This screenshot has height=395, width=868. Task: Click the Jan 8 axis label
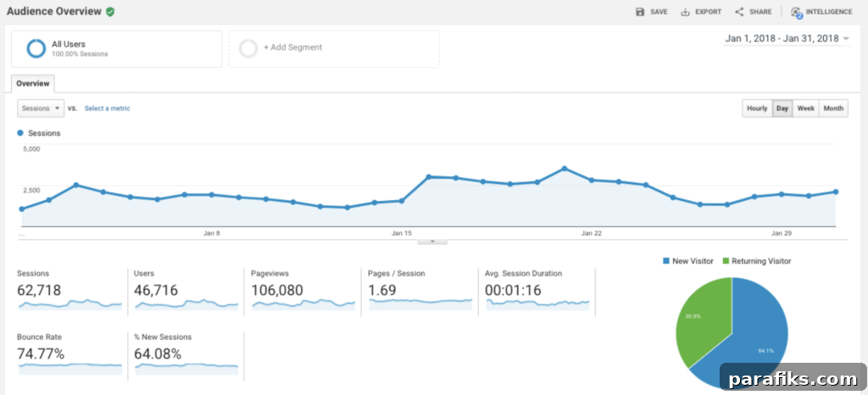(211, 233)
